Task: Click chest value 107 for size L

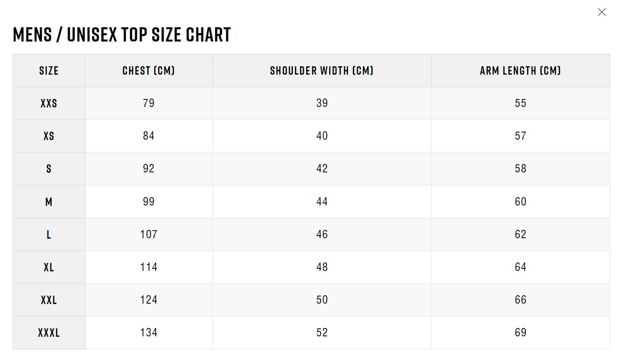Action: (149, 234)
